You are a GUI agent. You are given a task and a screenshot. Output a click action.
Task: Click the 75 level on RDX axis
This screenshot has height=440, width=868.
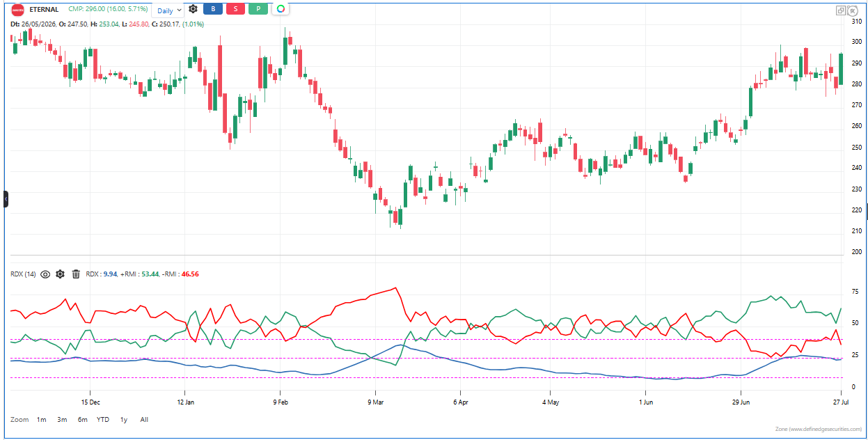point(855,292)
